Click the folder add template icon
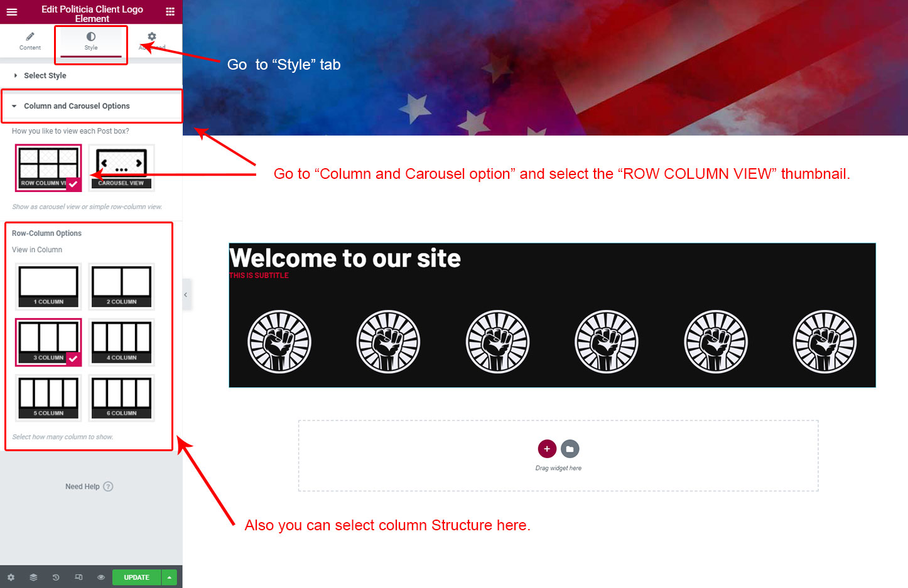Image resolution: width=908 pixels, height=588 pixels. (570, 449)
